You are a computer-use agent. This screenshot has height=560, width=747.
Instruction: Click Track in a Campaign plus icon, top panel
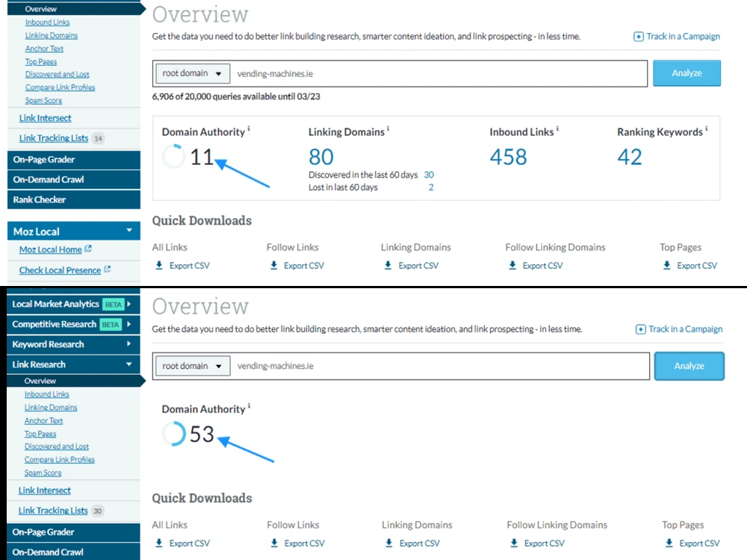(639, 37)
